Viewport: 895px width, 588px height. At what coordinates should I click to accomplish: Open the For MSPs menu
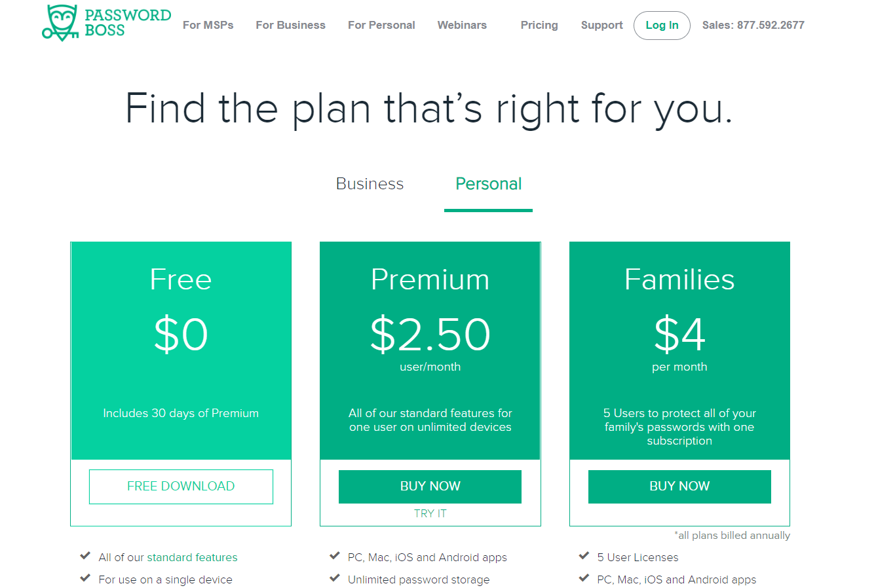[208, 25]
